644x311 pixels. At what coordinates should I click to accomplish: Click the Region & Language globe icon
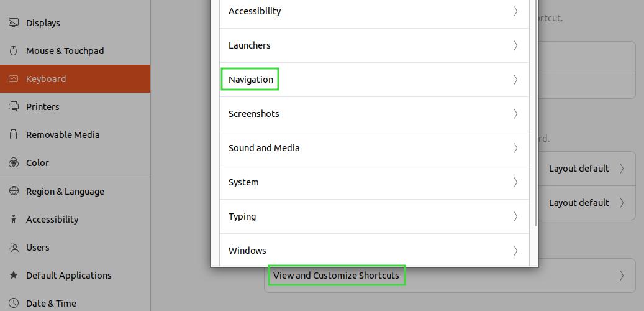click(x=14, y=192)
